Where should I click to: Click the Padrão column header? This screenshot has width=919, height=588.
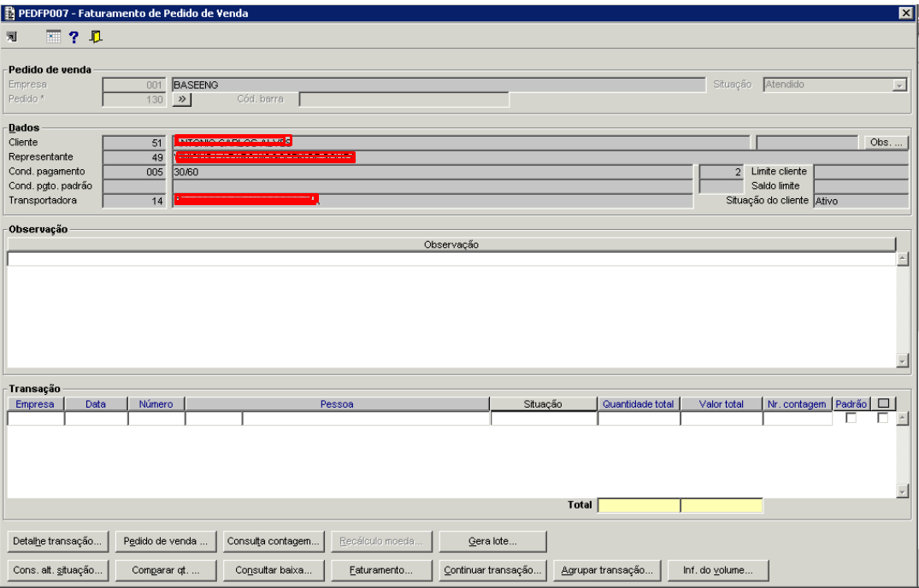pos(851,404)
